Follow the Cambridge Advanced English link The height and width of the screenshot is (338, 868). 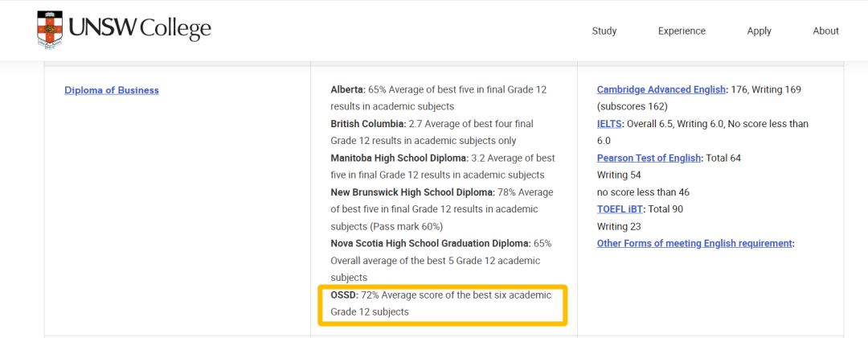[661, 89]
